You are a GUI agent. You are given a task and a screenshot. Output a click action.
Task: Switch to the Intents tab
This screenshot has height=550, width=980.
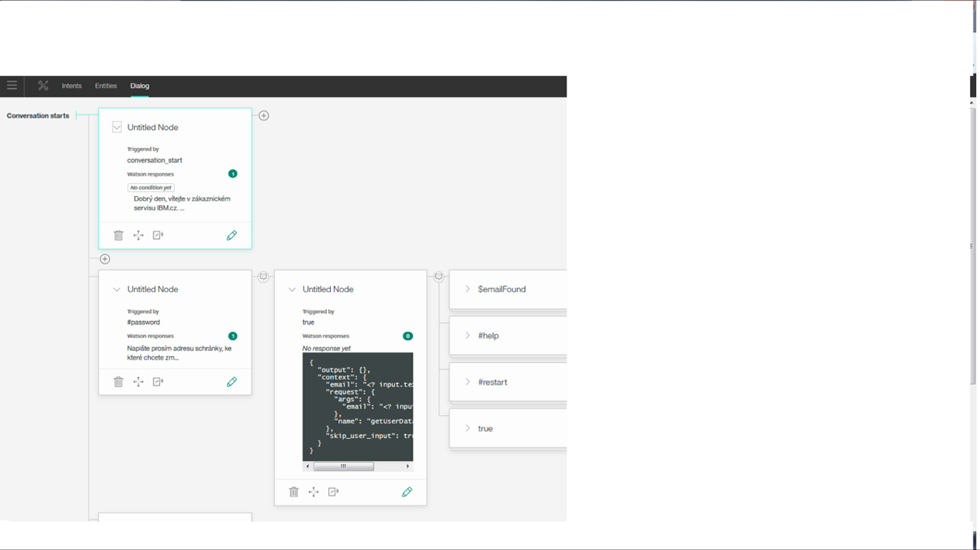[72, 86]
